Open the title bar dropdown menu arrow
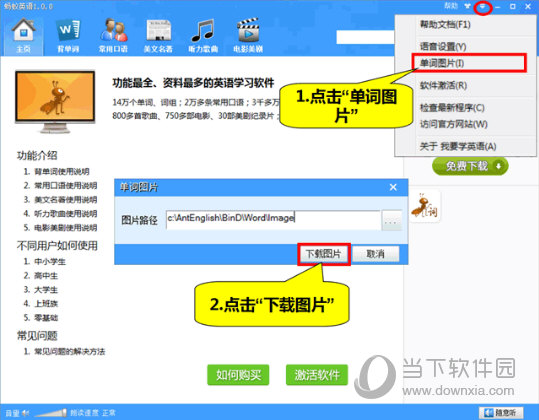Image resolution: width=539 pixels, height=420 pixels. (x=483, y=7)
